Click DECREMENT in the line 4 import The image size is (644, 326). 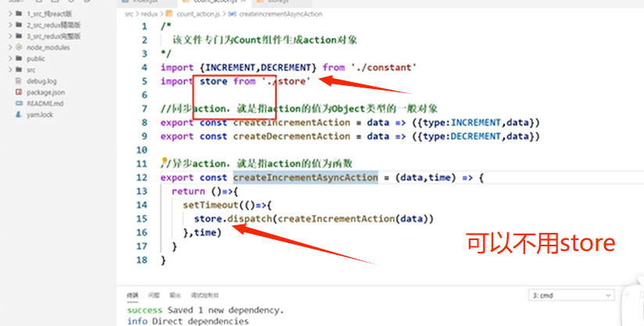(286, 67)
